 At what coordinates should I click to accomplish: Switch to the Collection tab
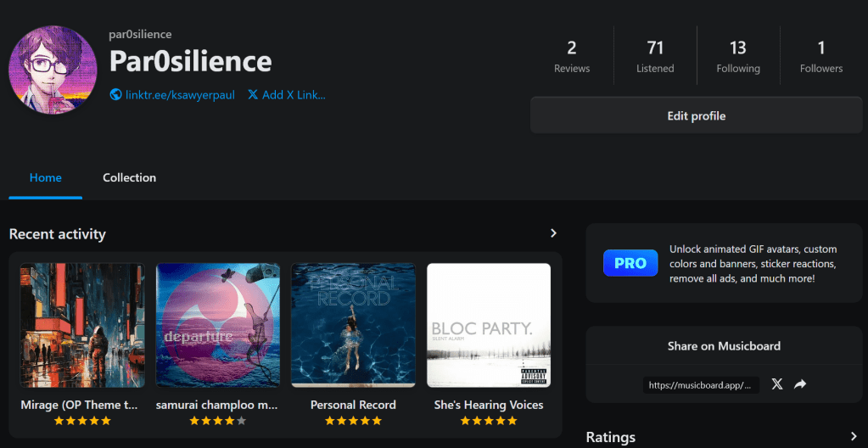point(129,177)
